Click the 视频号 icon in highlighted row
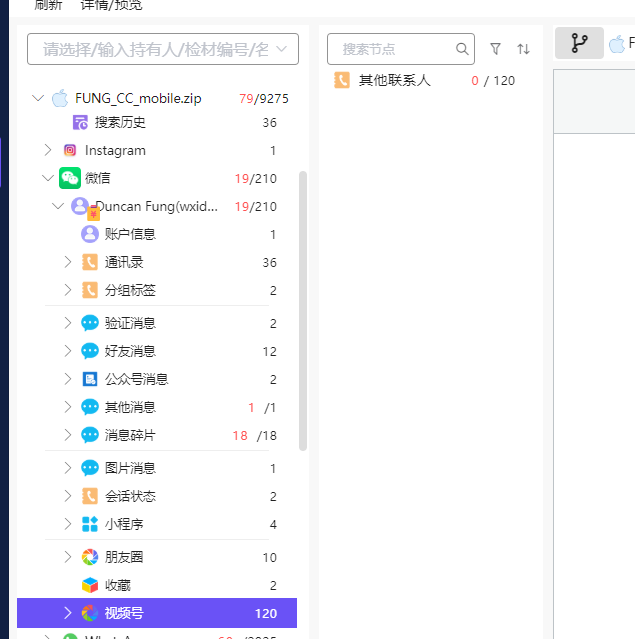 (x=90, y=613)
